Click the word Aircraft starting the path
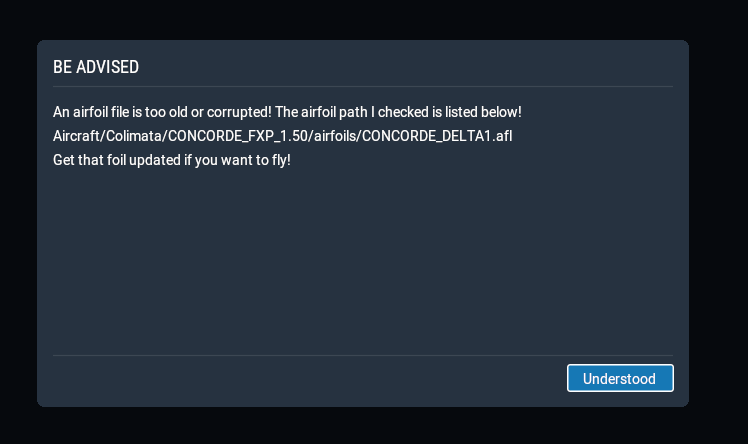 tap(77, 136)
